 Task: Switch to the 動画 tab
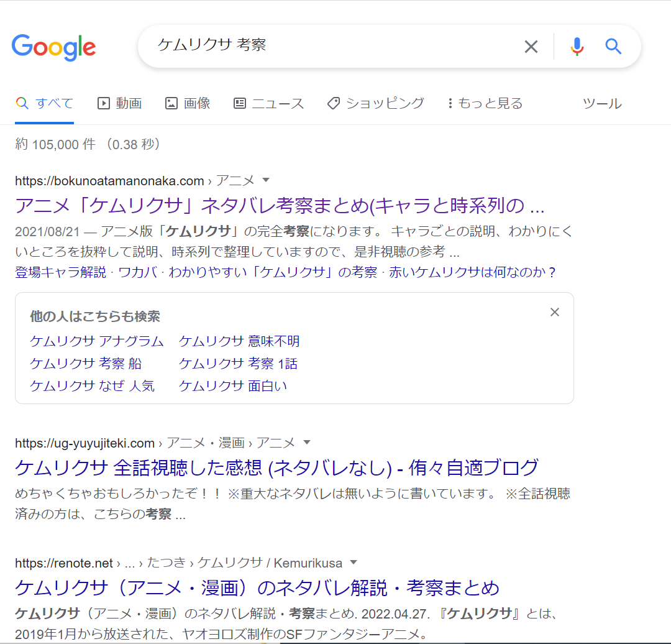[x=119, y=103]
